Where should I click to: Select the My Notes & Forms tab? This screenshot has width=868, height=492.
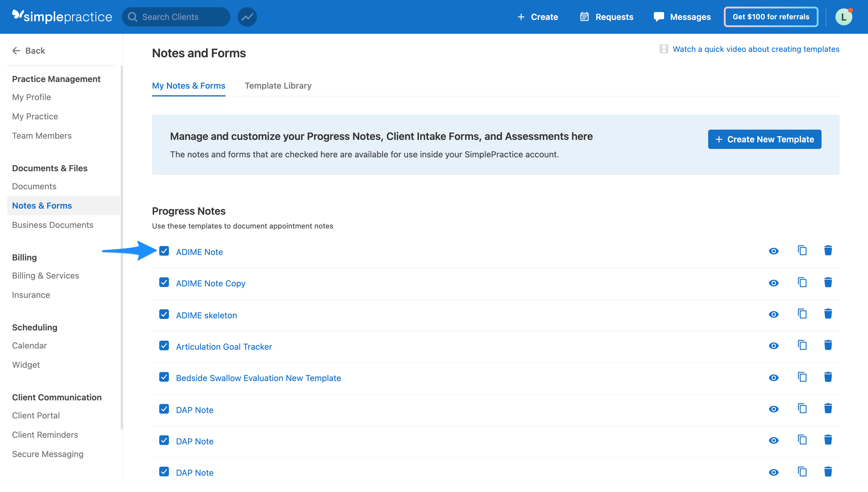point(188,86)
